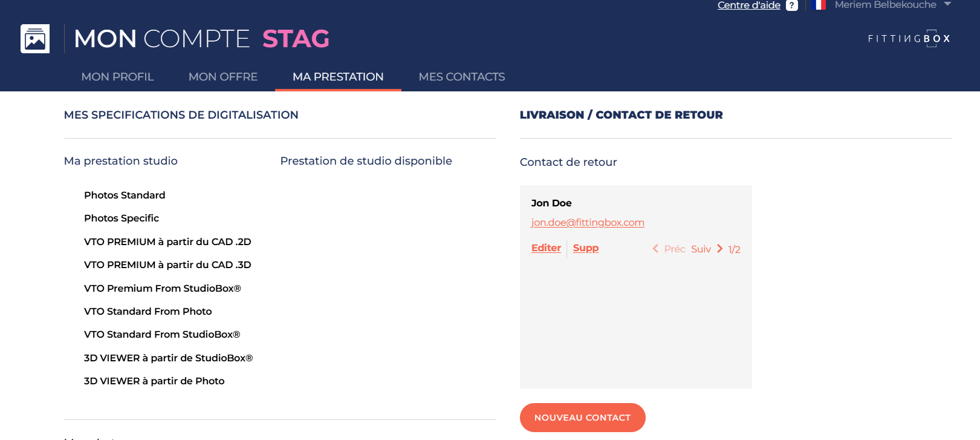Click Supp to delete the contact

(586, 248)
